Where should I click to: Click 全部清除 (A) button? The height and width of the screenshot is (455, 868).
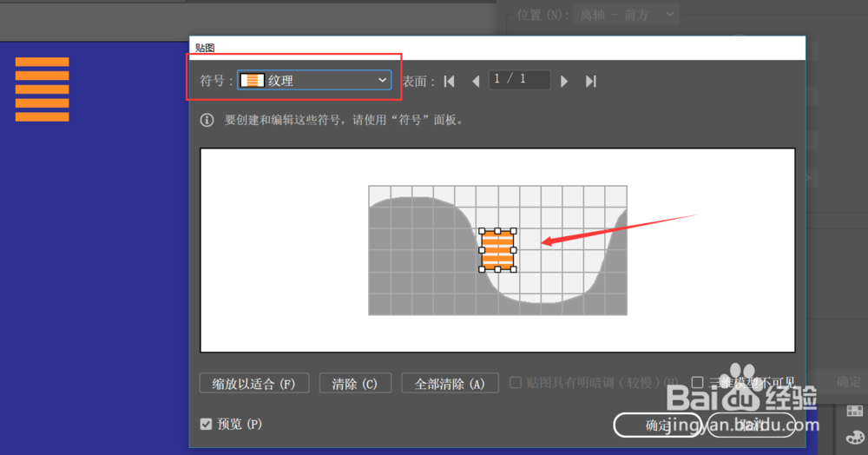450,384
